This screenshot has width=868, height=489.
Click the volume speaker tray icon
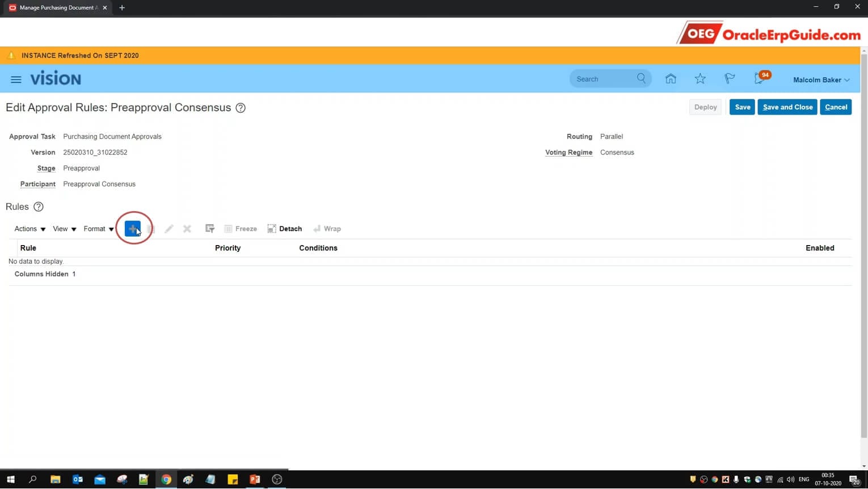point(791,480)
